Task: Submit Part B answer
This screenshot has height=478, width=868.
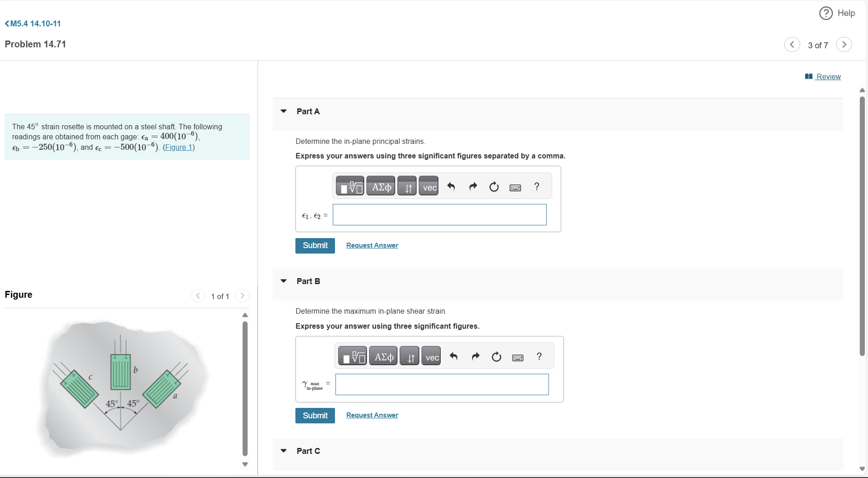Action: point(315,415)
